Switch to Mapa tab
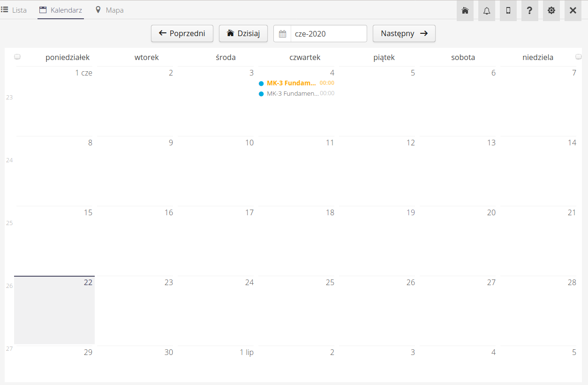The height and width of the screenshot is (385, 588). 110,10
